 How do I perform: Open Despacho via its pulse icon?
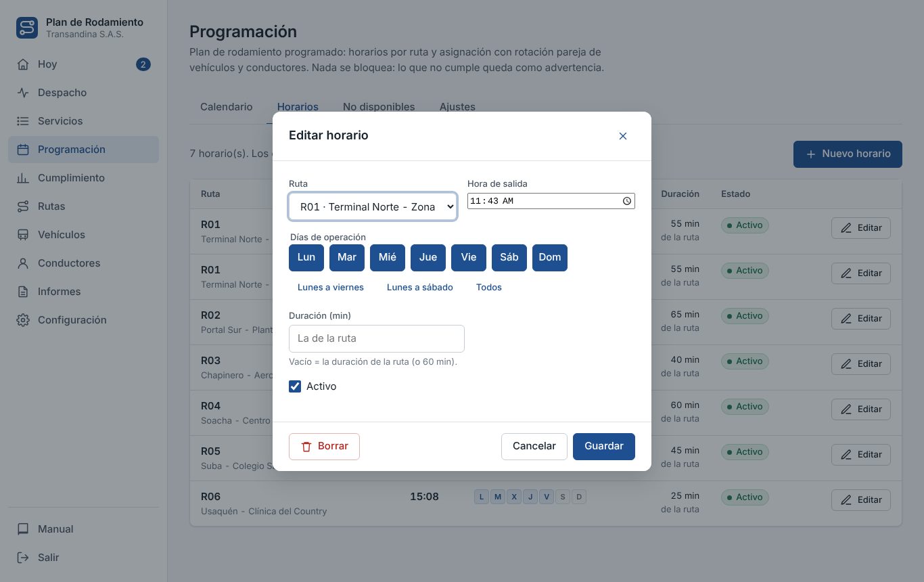coord(23,93)
